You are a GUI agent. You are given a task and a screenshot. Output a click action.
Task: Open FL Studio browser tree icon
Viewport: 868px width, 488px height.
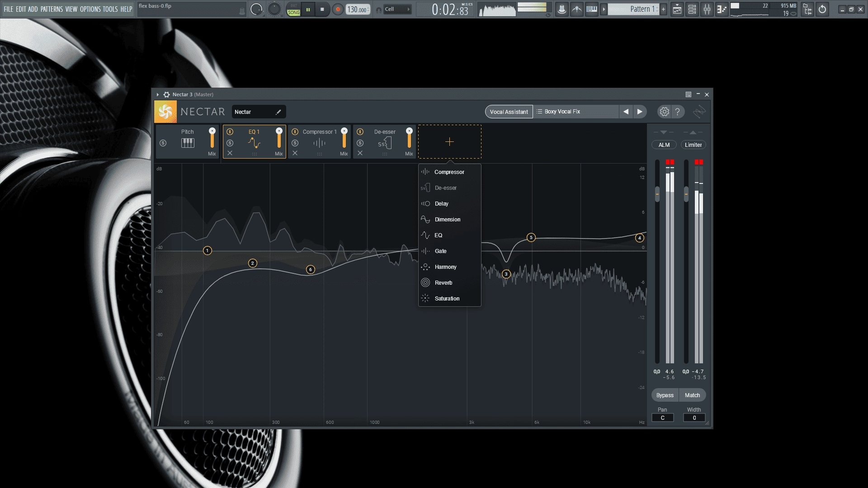pos(807,9)
